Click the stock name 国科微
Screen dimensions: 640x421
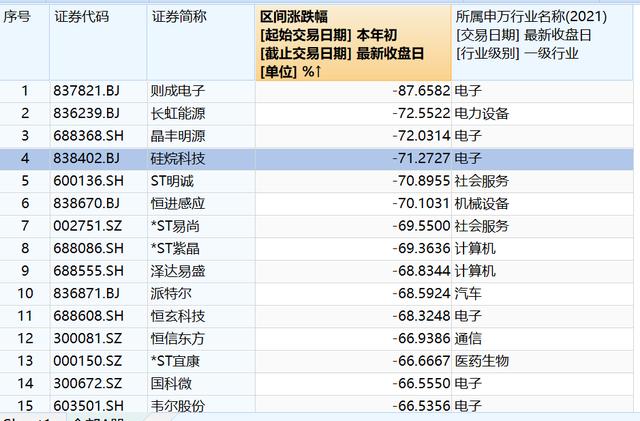(171, 383)
